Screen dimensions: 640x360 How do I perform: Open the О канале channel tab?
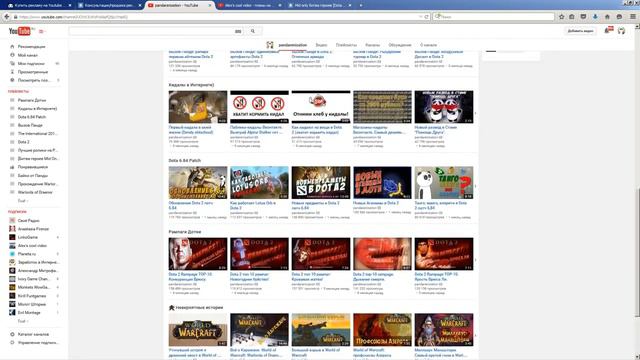[x=428, y=45]
